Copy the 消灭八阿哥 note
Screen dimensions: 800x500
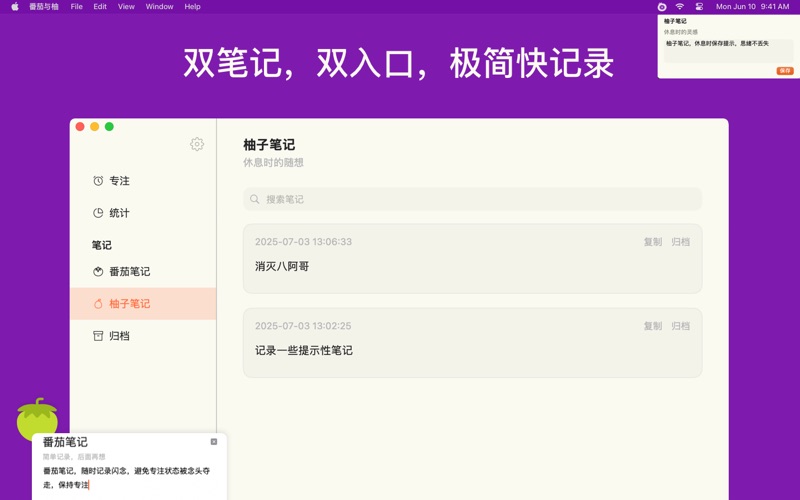point(653,242)
